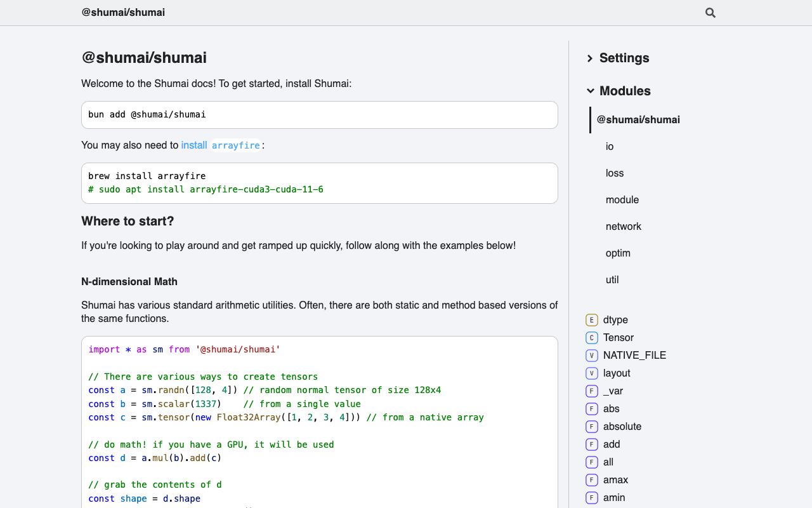Open the _var function link
Image resolution: width=812 pixels, height=508 pixels.
[x=613, y=391]
